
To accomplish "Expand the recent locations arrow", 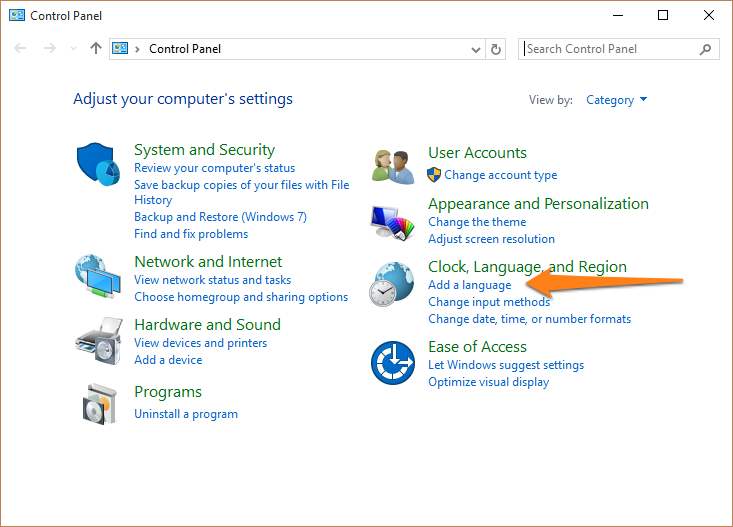I will pos(73,49).
